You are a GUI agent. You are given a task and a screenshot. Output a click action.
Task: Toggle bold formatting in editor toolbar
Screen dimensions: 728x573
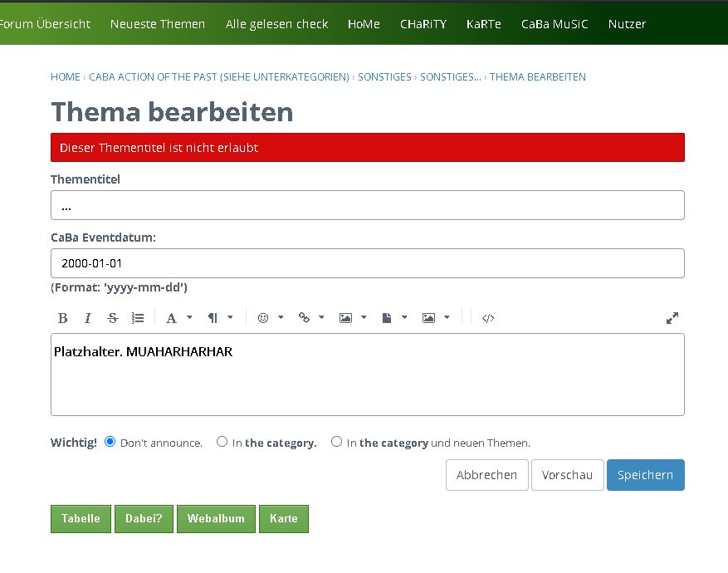click(62, 318)
